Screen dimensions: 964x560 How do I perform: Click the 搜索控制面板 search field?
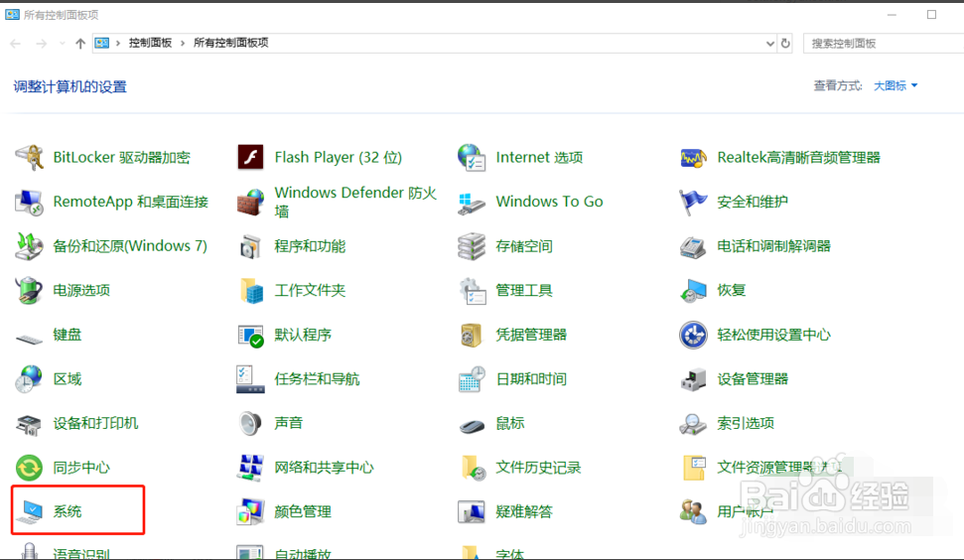pyautogui.click(x=884, y=43)
